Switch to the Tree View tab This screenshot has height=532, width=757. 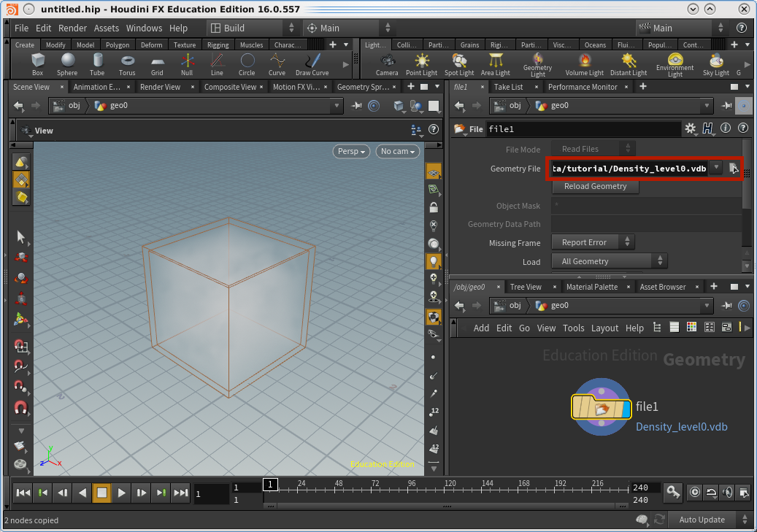[526, 287]
